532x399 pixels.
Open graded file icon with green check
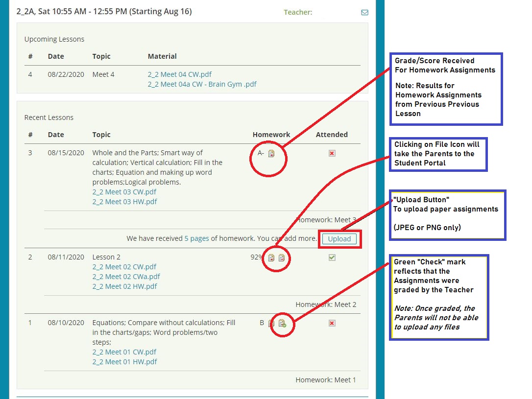282,323
